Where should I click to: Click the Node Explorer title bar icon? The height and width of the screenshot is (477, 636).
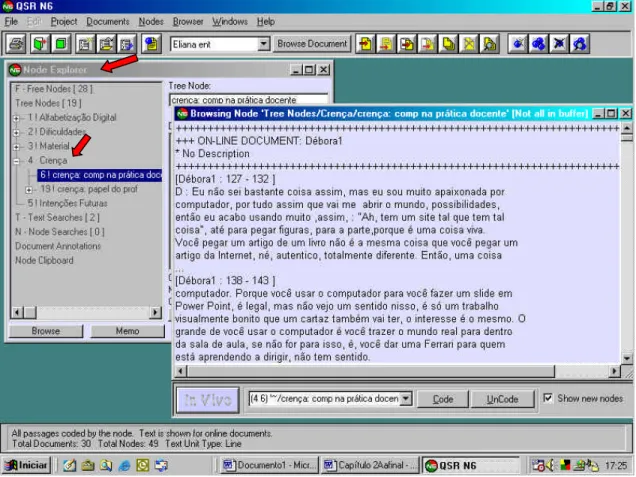point(15,70)
